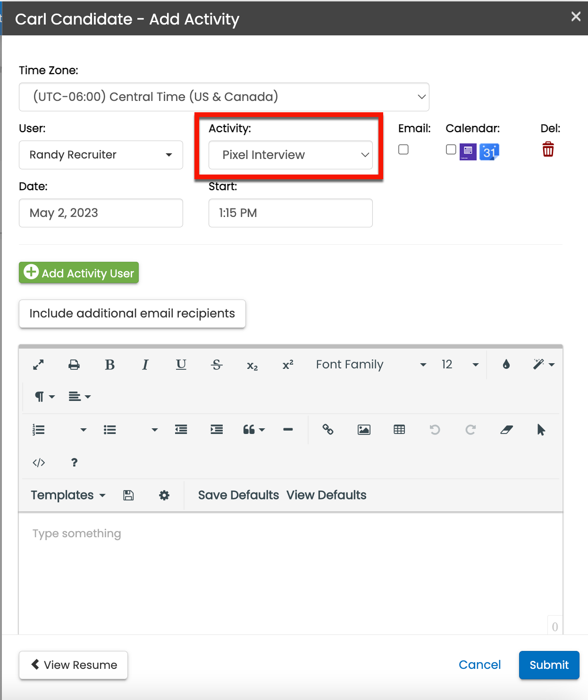The image size is (588, 700).
Task: Close the Add Activity dialog
Action: click(x=576, y=17)
